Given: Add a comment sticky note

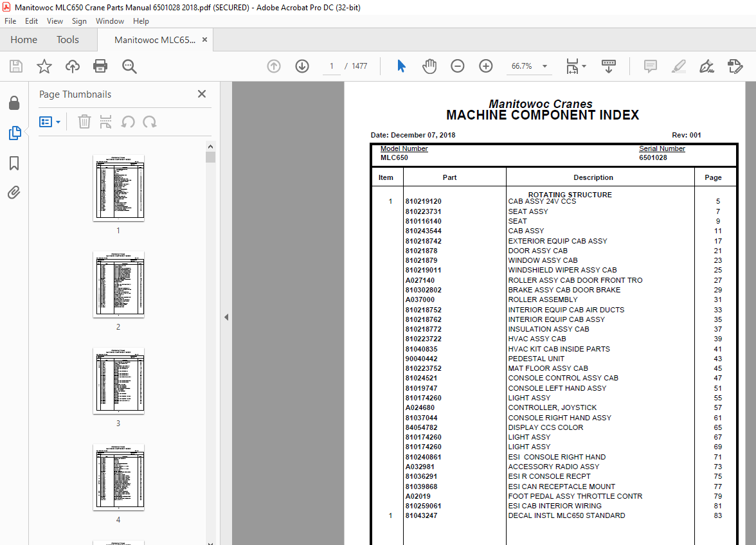Looking at the screenshot, I should click(x=651, y=66).
